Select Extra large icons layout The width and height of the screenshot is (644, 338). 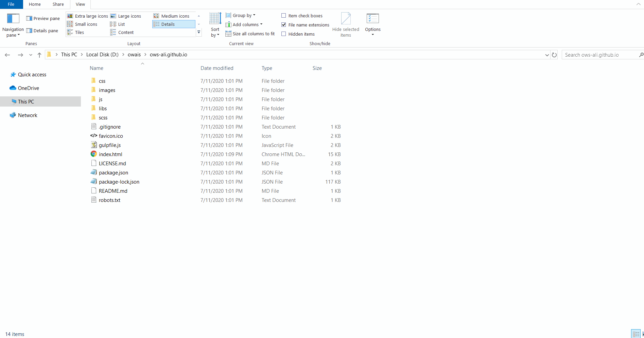(x=87, y=16)
